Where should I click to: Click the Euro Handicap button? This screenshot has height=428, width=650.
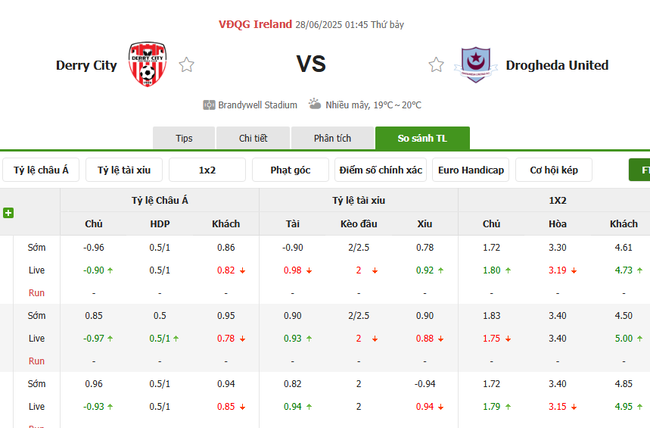[471, 170]
